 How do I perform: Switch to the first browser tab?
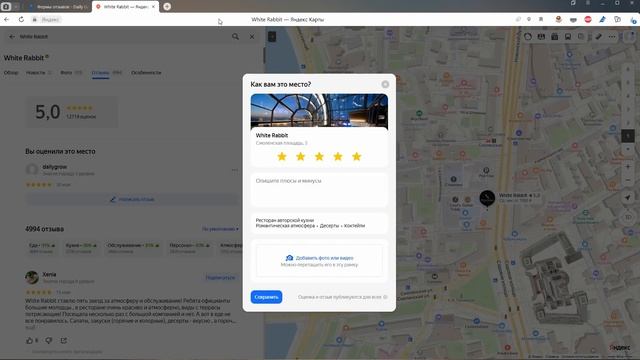pyautogui.click(x=59, y=7)
